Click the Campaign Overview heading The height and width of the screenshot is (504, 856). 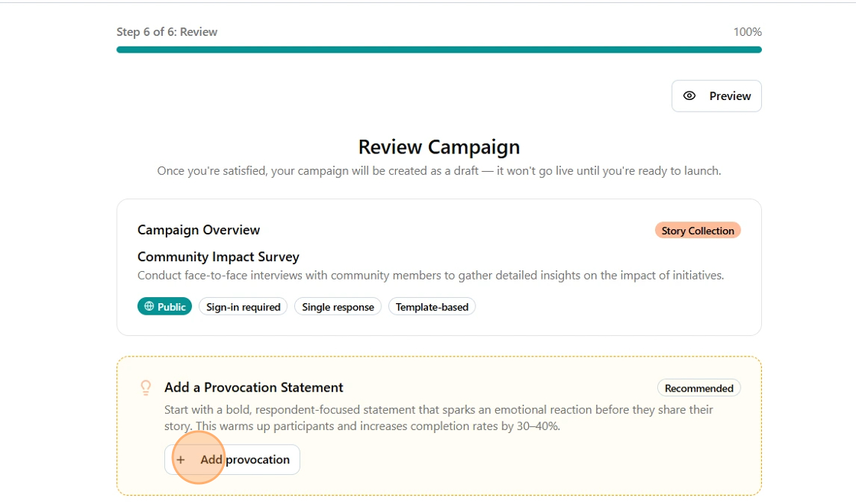(x=199, y=230)
